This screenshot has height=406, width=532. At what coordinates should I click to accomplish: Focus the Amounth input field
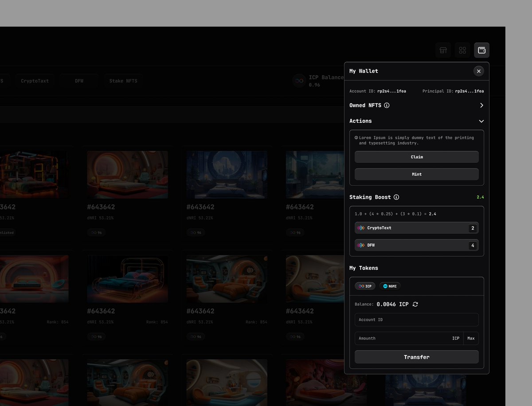[x=409, y=338]
